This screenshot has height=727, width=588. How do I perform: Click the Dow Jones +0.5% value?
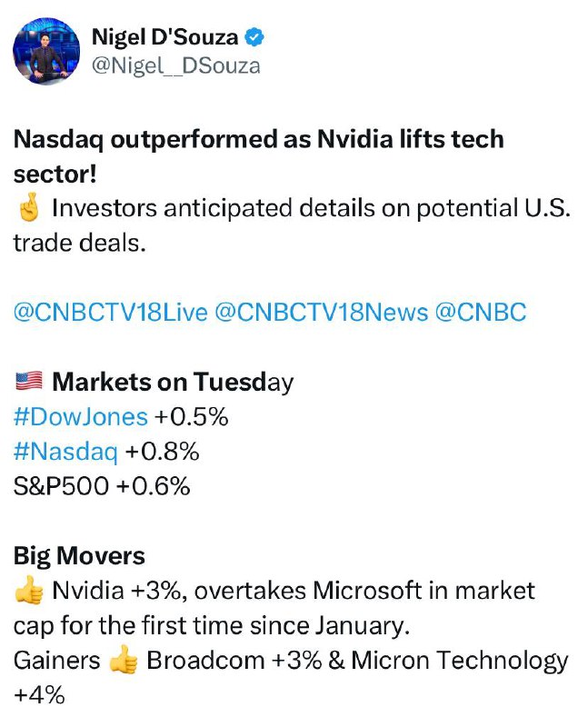click(192, 417)
